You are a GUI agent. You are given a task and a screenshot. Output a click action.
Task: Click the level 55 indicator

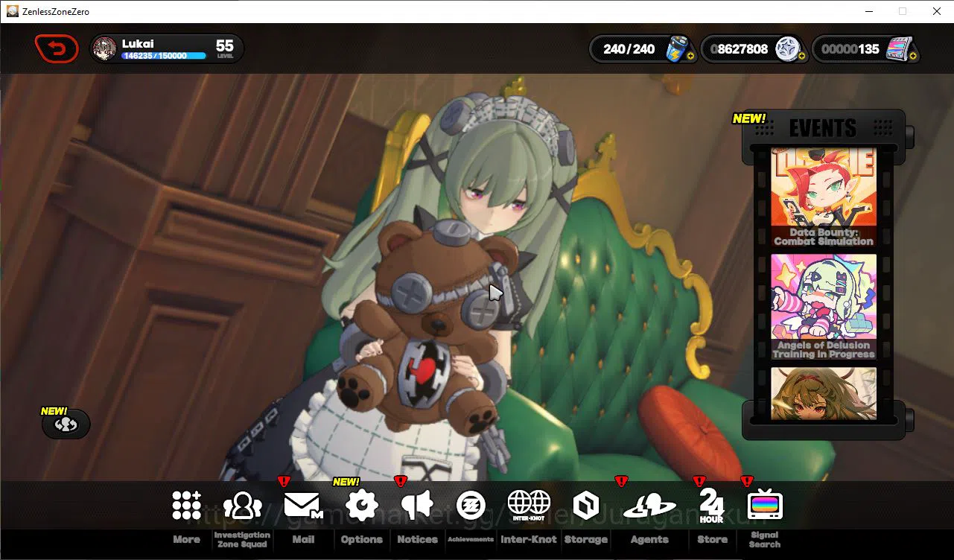click(x=225, y=49)
